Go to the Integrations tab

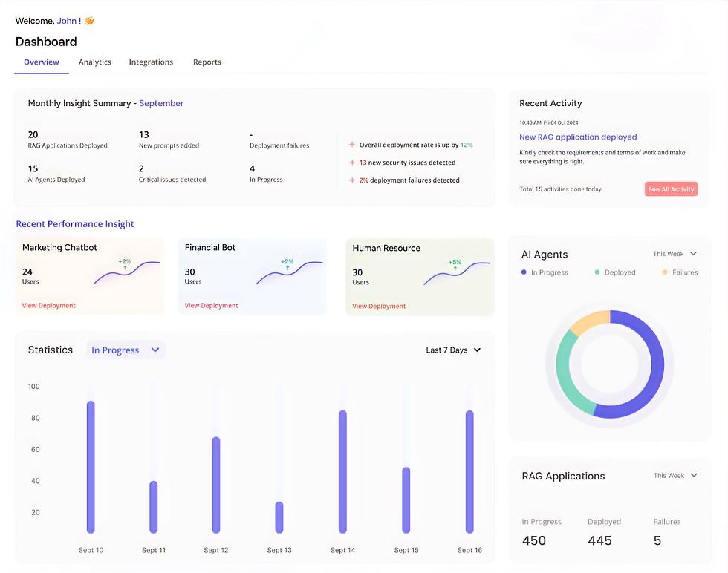[151, 62]
